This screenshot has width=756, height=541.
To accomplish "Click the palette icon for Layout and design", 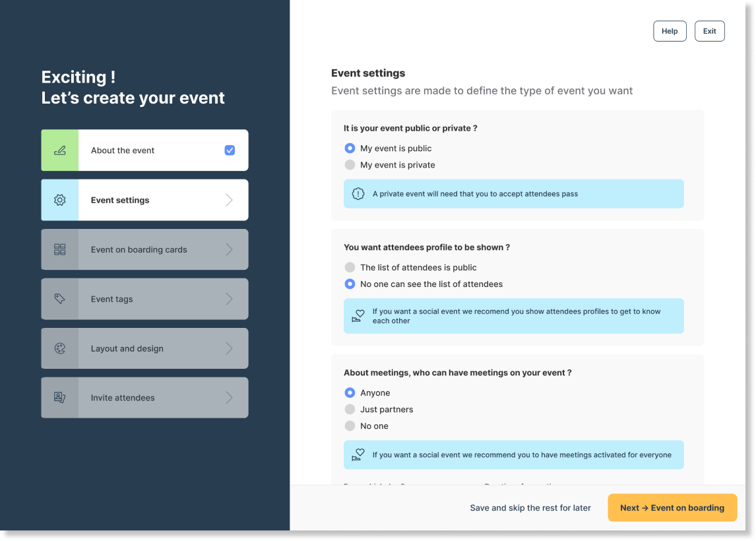I will (x=60, y=348).
